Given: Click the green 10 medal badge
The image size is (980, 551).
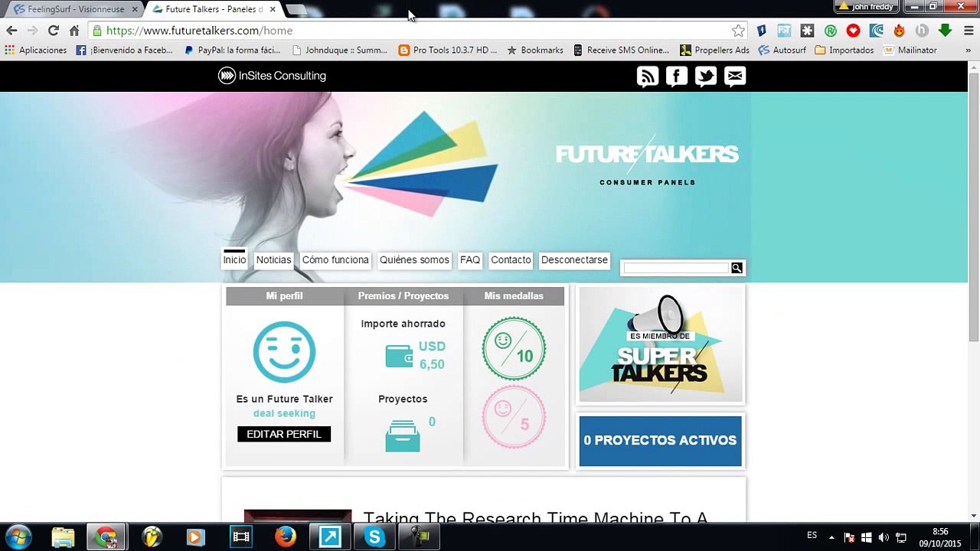Looking at the screenshot, I should click(x=514, y=348).
